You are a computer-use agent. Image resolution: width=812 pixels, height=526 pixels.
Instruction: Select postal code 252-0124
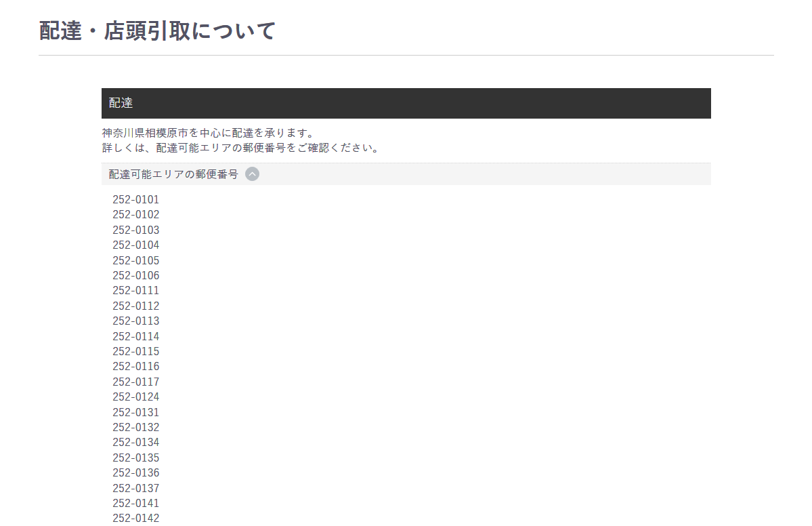[135, 397]
